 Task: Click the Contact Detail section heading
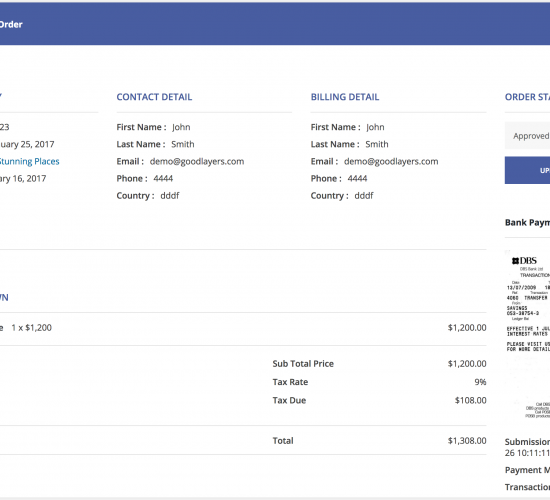(x=154, y=97)
